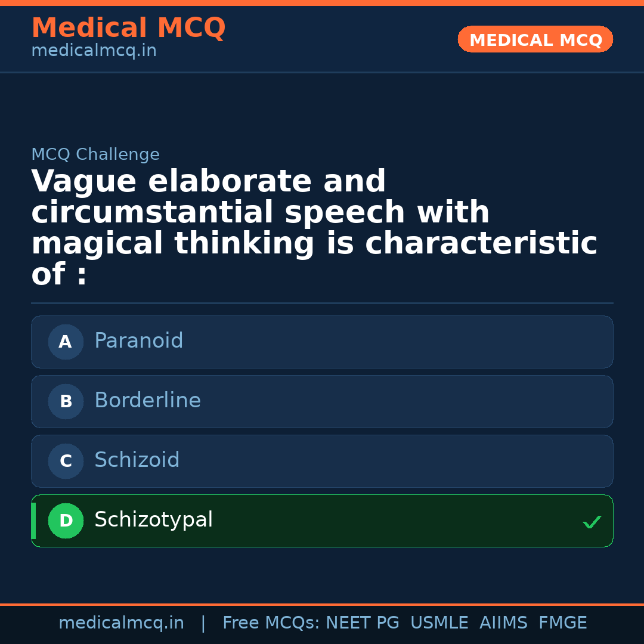Click the letter A circle icon
This screenshot has height=644, width=644.
coord(66,342)
